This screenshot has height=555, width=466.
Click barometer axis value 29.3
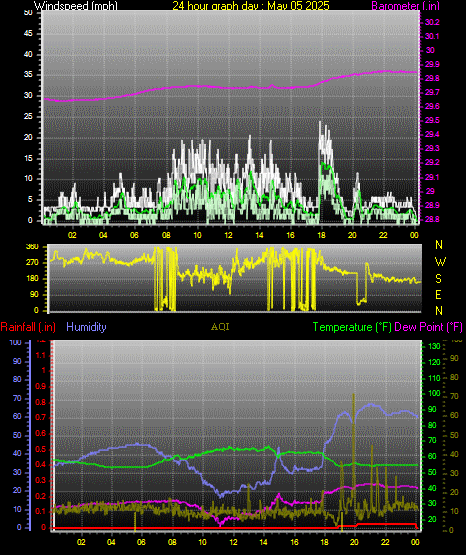click(432, 148)
